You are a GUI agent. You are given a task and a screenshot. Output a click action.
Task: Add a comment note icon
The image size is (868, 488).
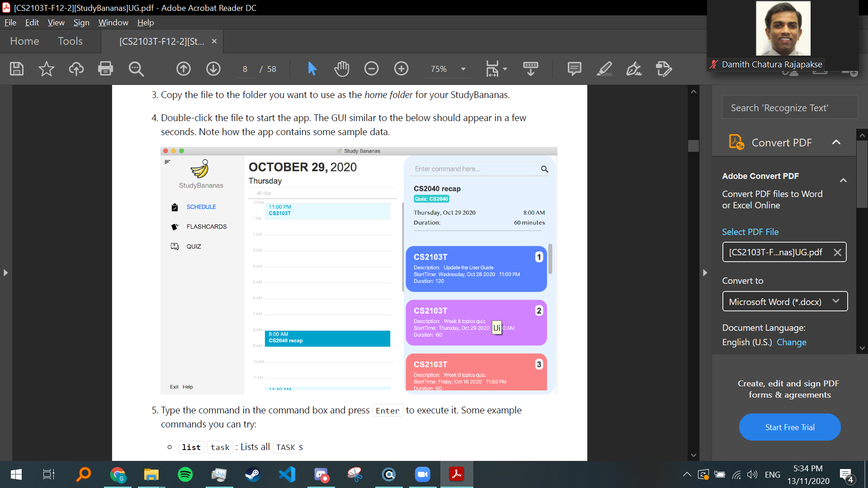click(574, 69)
